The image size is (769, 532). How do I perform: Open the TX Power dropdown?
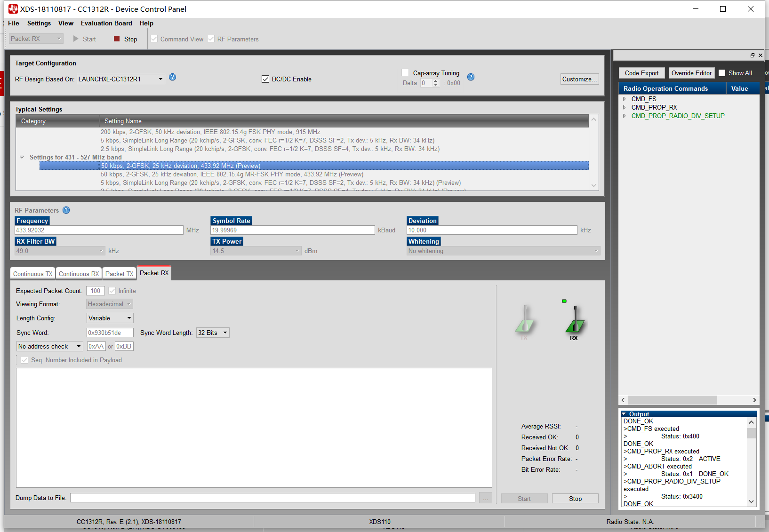click(256, 251)
